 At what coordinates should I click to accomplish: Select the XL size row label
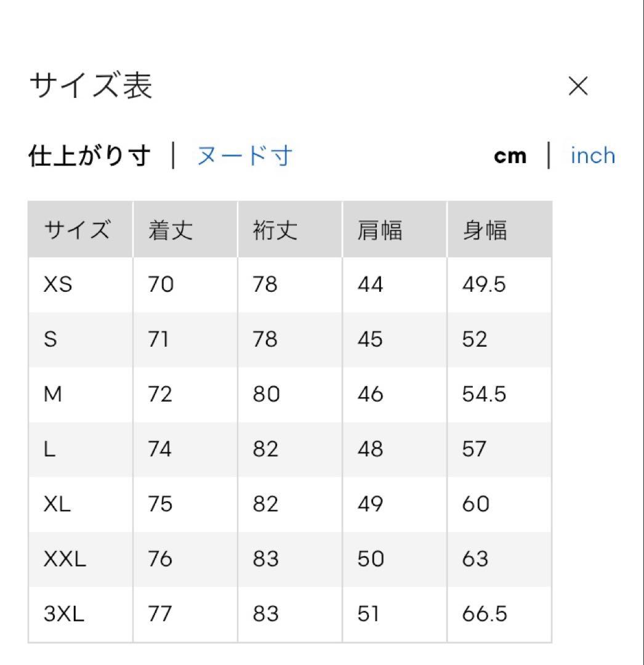point(57,504)
